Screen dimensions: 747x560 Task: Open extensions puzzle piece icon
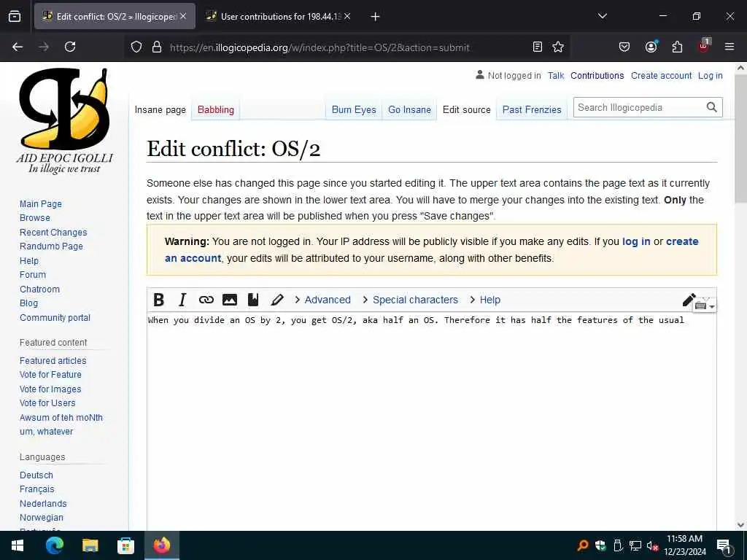677,47
